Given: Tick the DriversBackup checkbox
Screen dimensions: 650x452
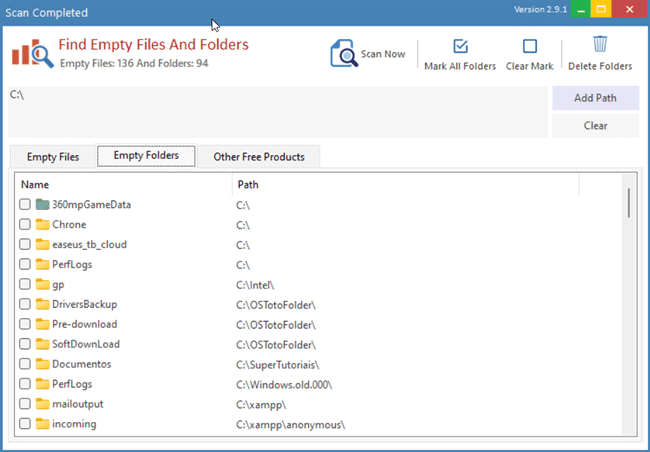Looking at the screenshot, I should (x=25, y=304).
